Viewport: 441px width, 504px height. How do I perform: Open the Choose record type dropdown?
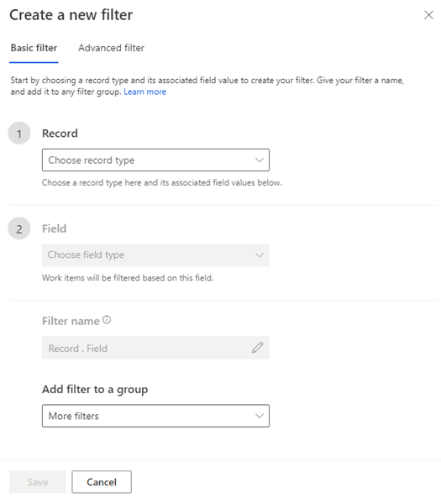pyautogui.click(x=155, y=160)
